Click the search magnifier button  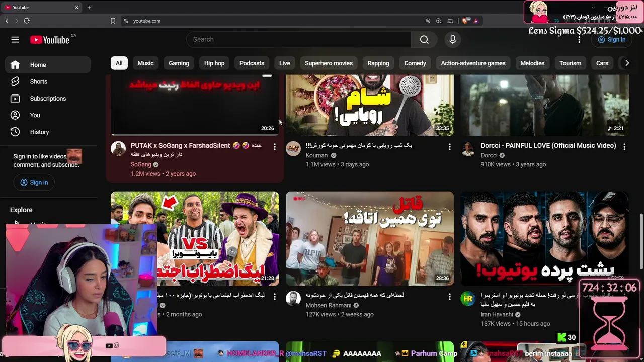point(424,40)
